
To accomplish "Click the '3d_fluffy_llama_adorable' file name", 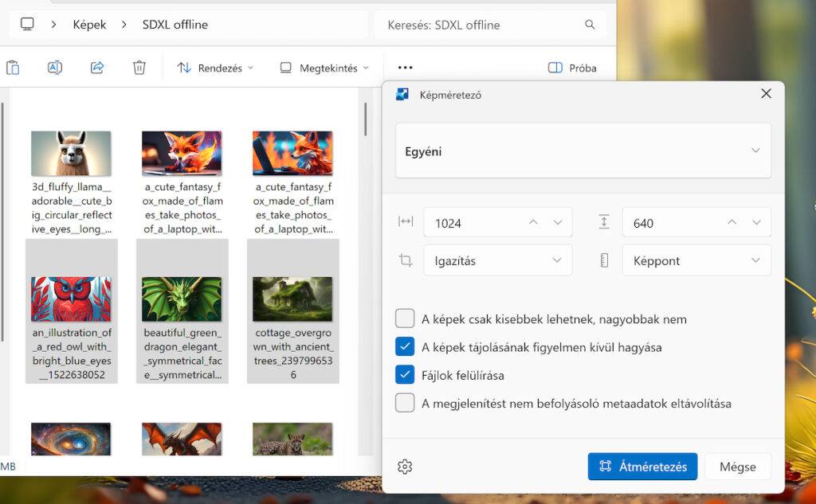I will tap(71, 208).
